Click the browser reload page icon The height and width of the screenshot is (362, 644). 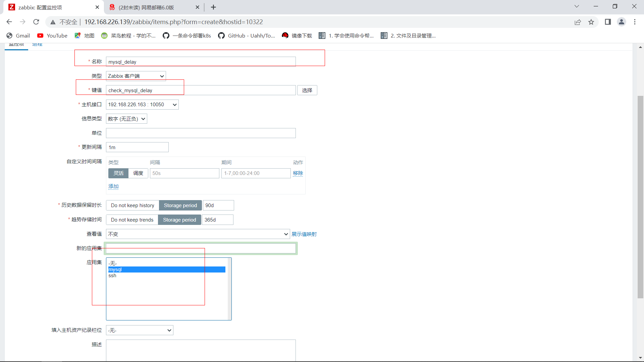point(36,22)
